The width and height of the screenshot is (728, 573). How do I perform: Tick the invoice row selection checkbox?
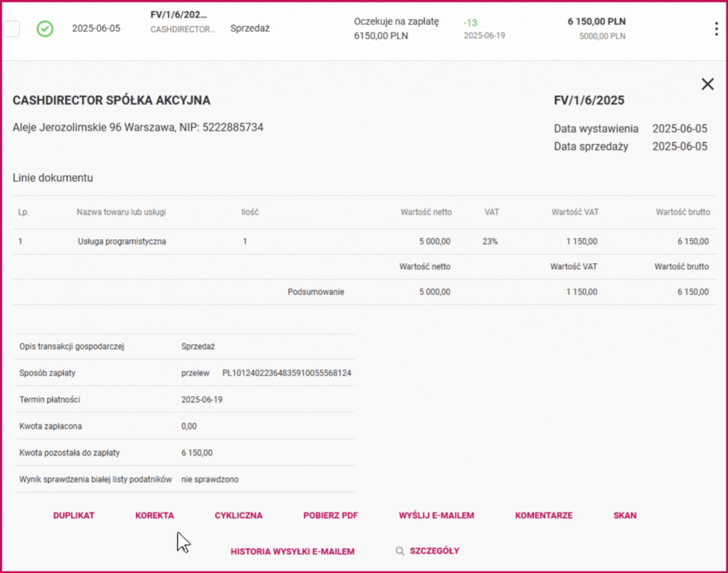pos(12,29)
